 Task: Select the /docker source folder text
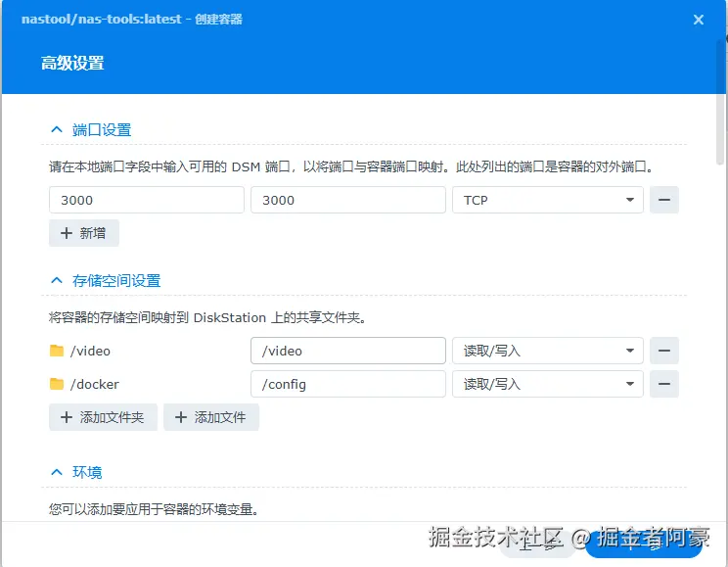(95, 384)
